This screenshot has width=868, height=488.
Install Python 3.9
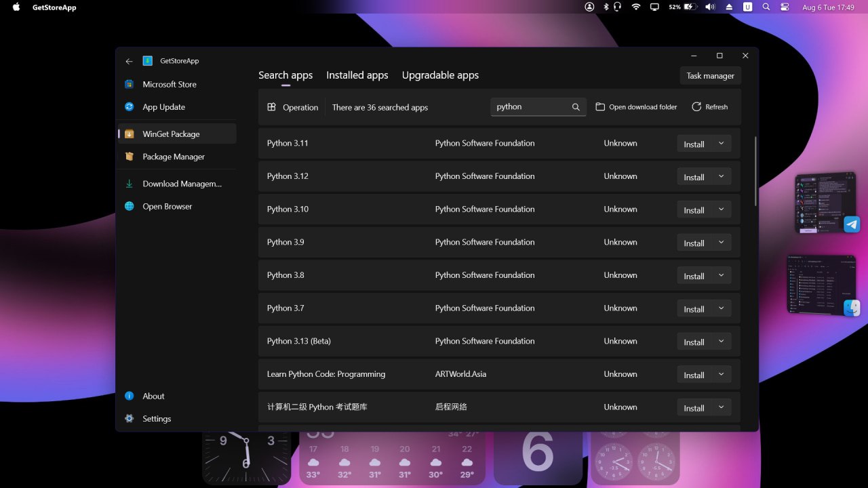694,243
